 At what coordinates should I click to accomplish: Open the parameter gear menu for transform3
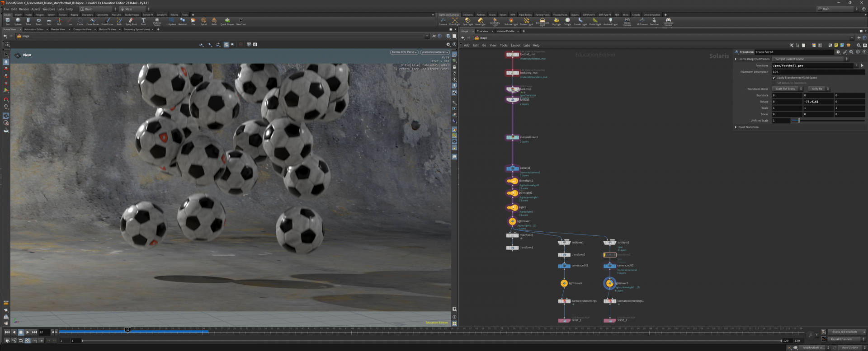838,52
